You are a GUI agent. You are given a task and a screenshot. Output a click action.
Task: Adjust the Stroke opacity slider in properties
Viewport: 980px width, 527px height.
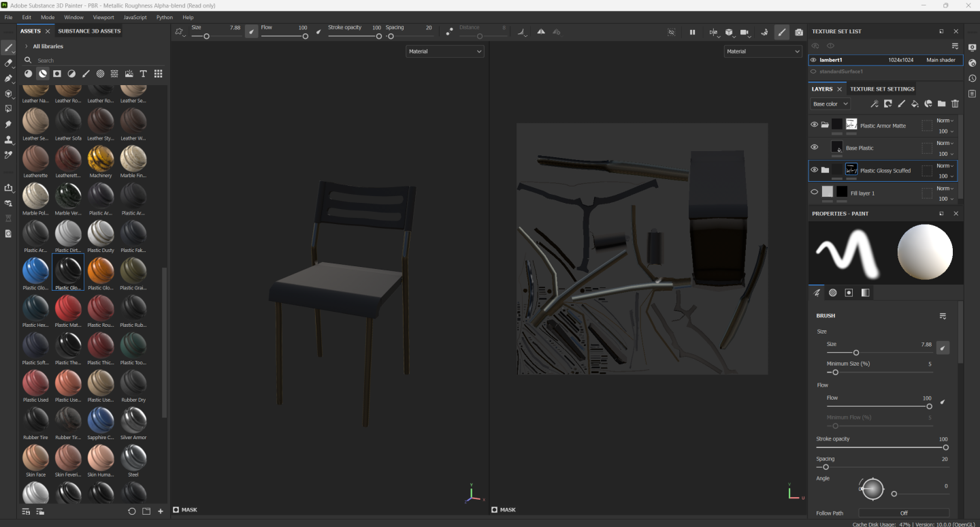coord(882,447)
